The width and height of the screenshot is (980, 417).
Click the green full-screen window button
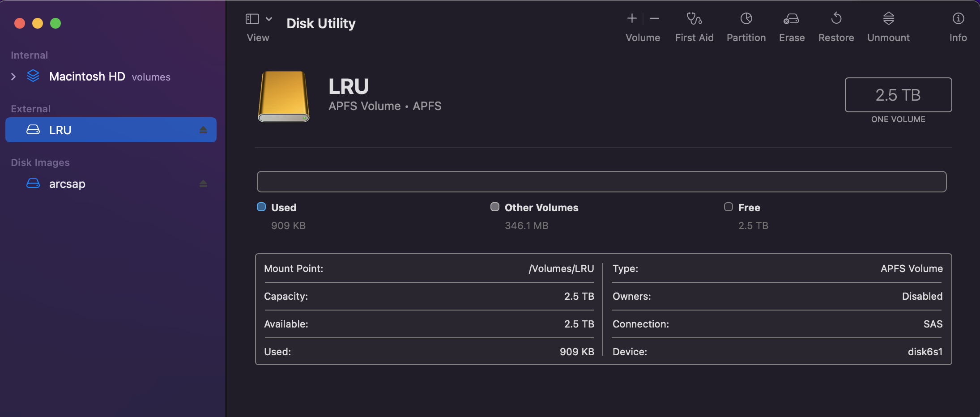pyautogui.click(x=55, y=23)
